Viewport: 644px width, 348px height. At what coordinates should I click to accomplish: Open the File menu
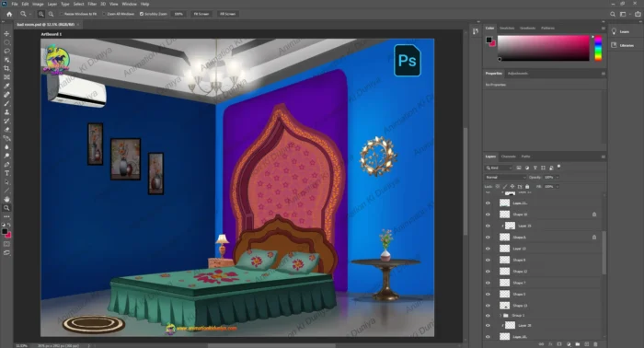pos(15,4)
